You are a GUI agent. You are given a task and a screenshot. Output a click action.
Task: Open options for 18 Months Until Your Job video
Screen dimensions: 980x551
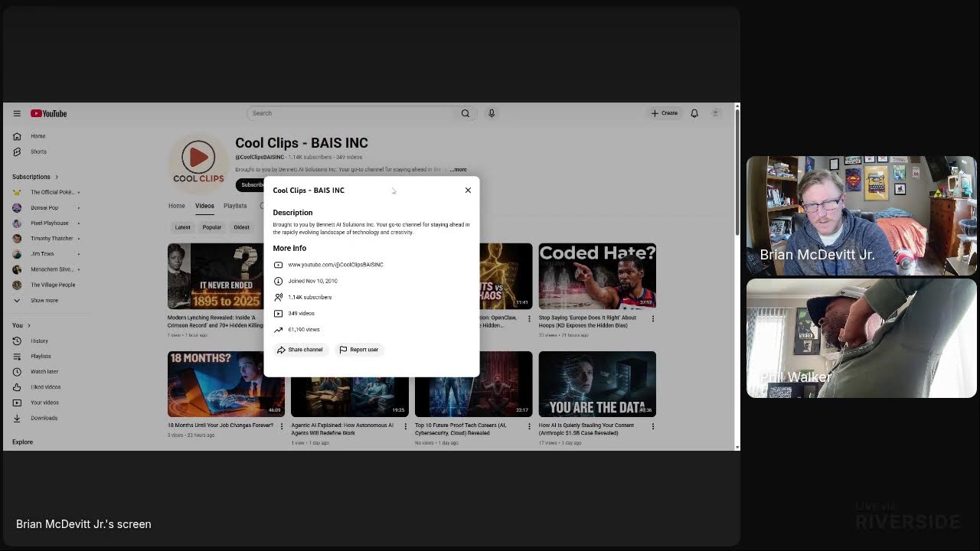coord(282,426)
